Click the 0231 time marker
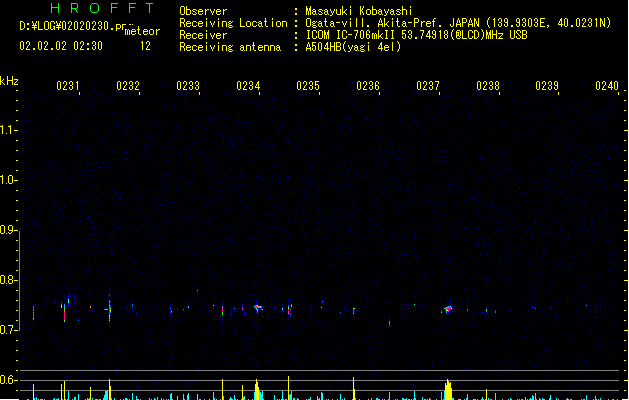 click(68, 86)
